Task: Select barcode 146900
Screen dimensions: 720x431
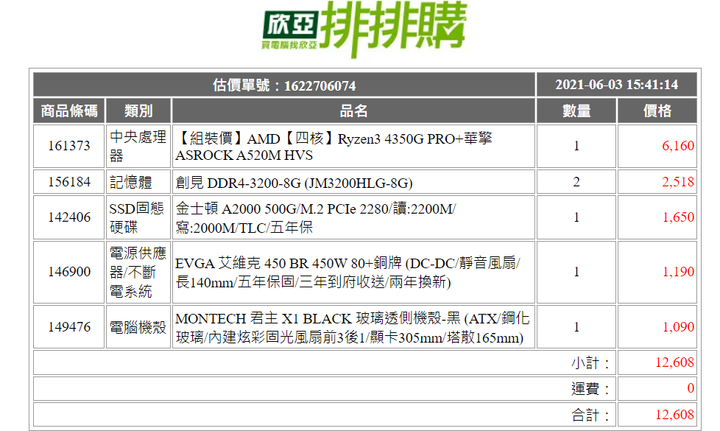Action: [x=69, y=272]
